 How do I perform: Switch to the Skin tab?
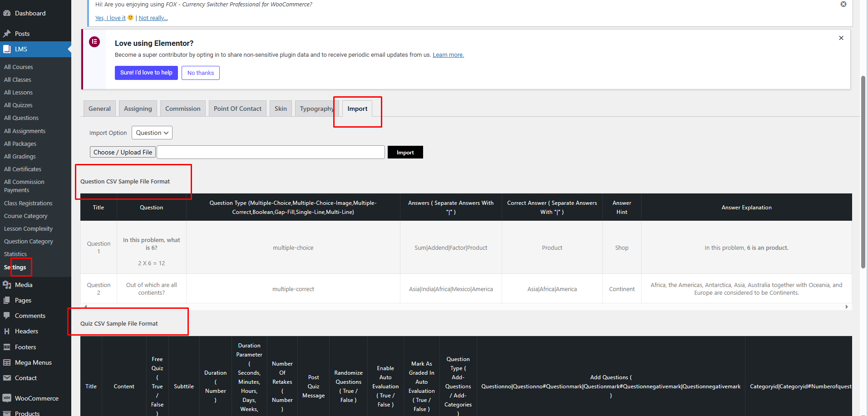coord(281,109)
